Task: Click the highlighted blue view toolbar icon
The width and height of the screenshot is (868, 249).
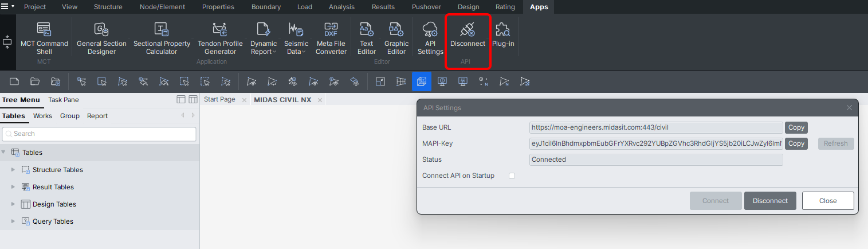Action: coord(422,81)
